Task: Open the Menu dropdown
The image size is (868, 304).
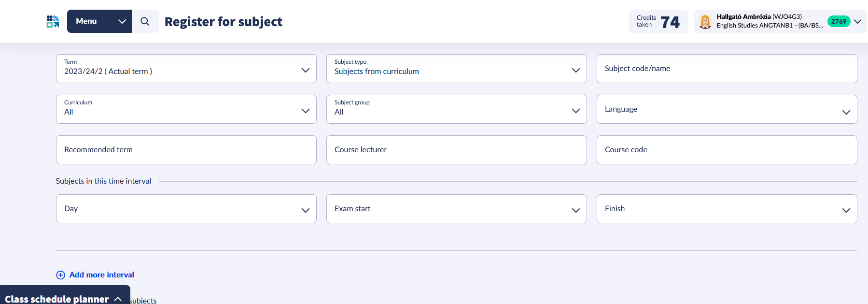Action: 99,21
